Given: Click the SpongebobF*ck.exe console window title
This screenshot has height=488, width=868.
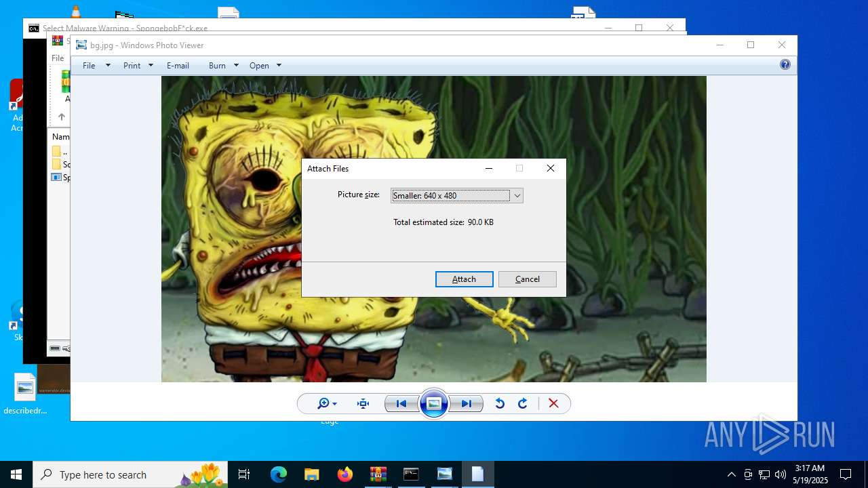Looking at the screenshot, I should [x=125, y=28].
